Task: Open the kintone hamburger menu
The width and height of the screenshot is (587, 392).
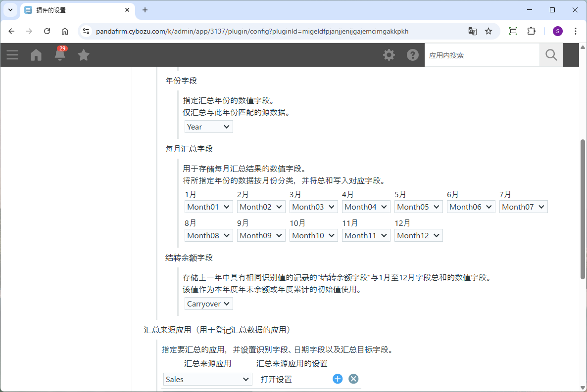Action: pyautogui.click(x=12, y=55)
